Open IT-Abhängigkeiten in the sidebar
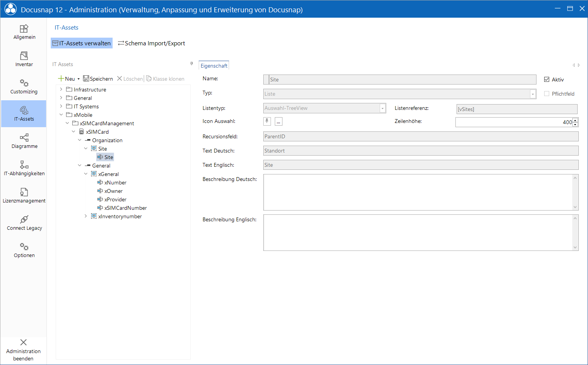The image size is (588, 365). click(x=24, y=169)
